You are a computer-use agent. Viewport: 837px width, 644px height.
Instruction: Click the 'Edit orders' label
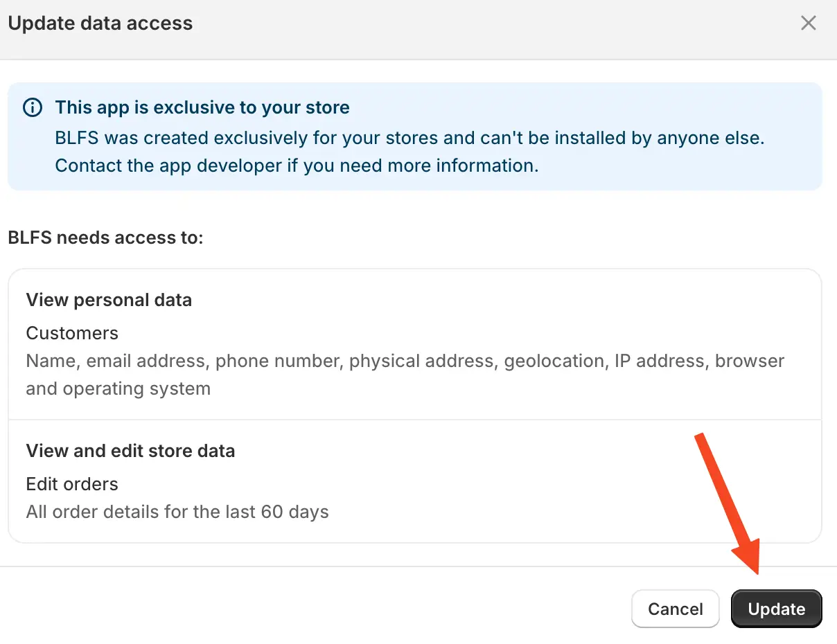[x=71, y=484]
